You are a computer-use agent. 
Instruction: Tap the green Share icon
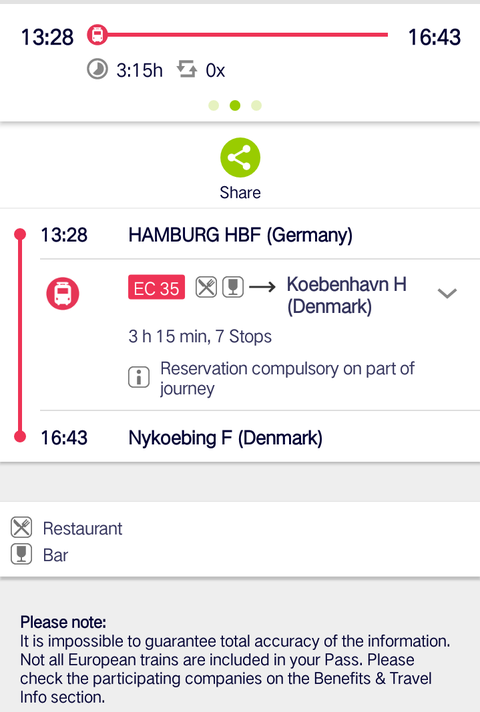(240, 158)
